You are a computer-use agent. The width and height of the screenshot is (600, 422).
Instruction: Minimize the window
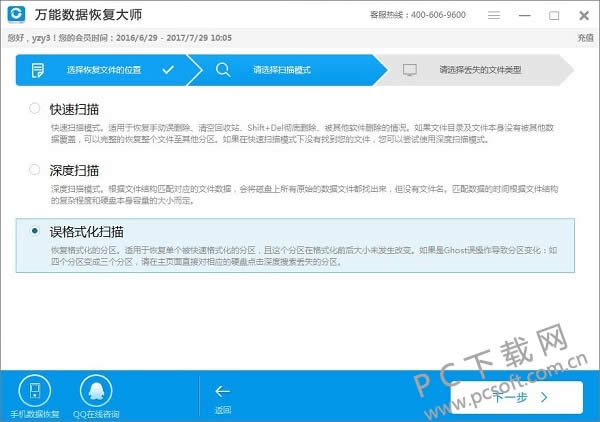click(524, 15)
